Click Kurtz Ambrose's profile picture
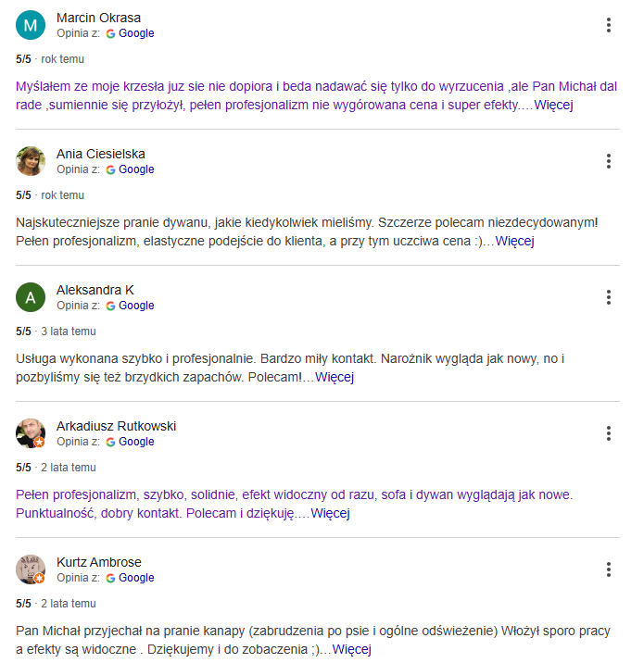This screenshot has height=663, width=644. pos(31,570)
